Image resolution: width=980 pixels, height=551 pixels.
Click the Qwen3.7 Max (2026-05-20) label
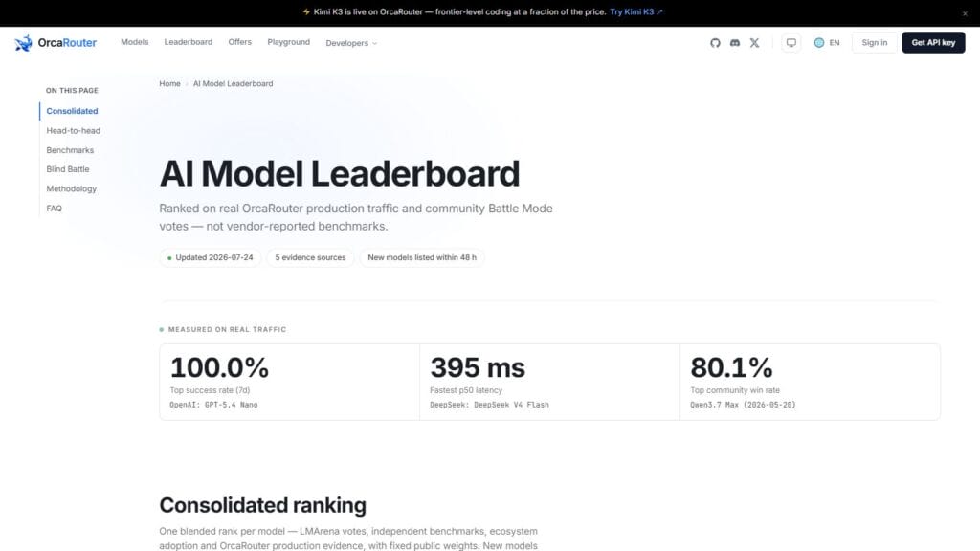click(x=743, y=405)
